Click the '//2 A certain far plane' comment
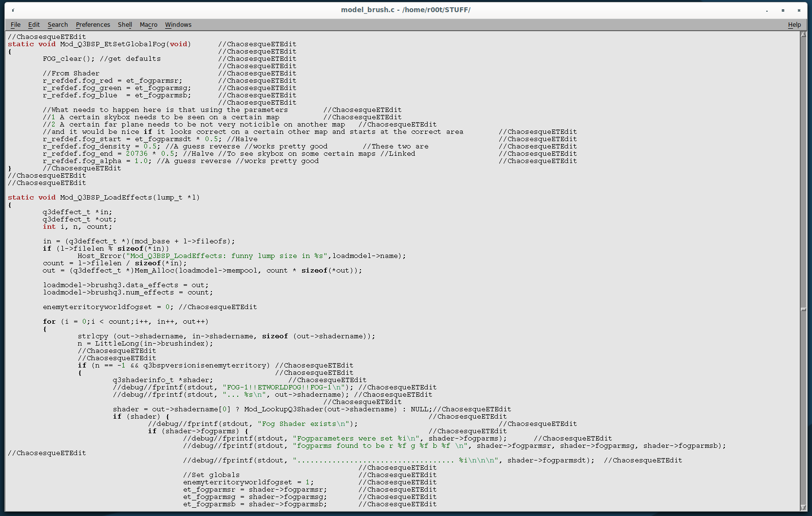The width and height of the screenshot is (812, 516). [x=194, y=125]
